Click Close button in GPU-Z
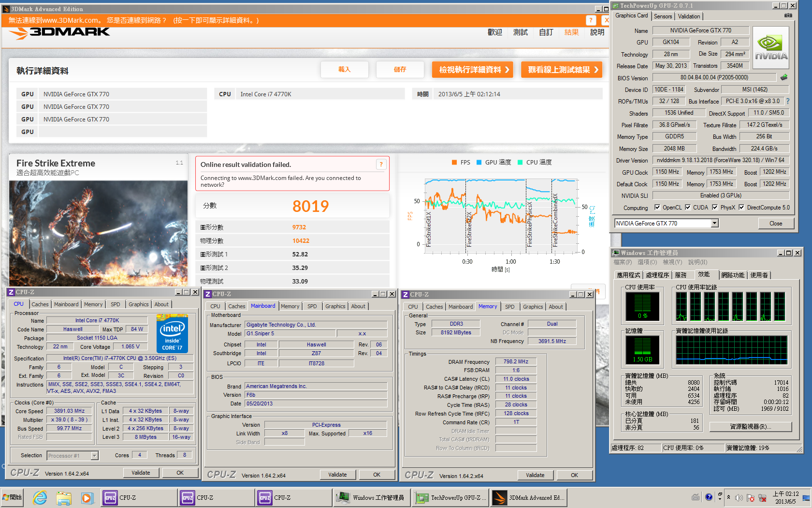This screenshot has height=508, width=812. click(x=776, y=223)
